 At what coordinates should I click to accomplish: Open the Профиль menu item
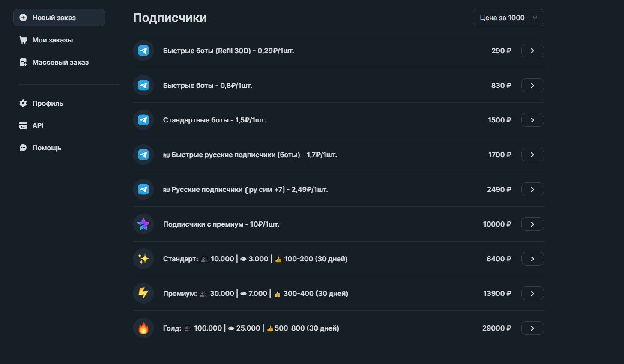pos(47,103)
